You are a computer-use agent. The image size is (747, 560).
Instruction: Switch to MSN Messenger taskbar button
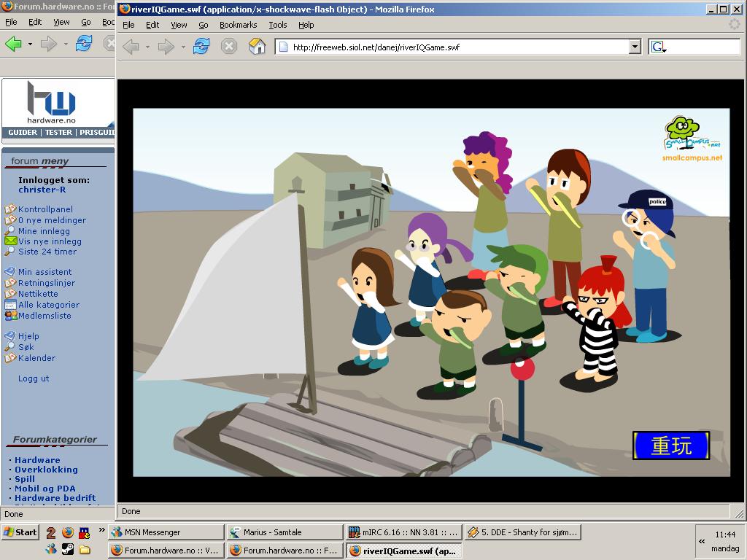166,532
